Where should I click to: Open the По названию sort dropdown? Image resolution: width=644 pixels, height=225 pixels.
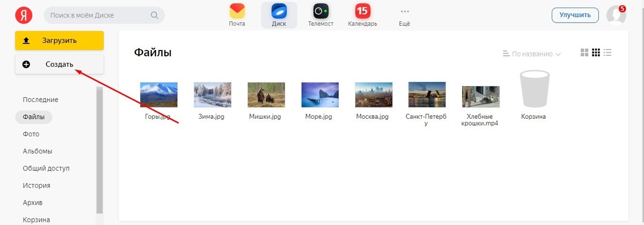pyautogui.click(x=532, y=54)
